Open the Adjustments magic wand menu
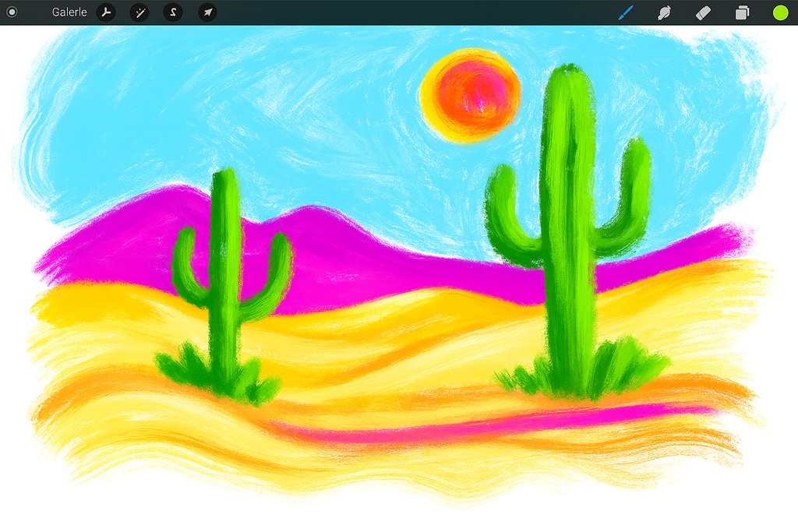The width and height of the screenshot is (798, 532). point(139,12)
